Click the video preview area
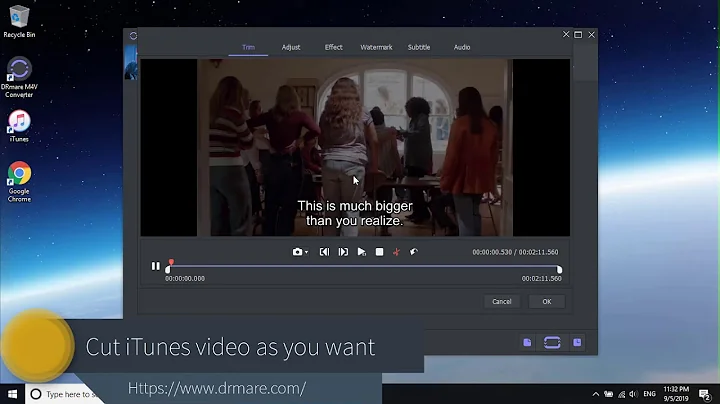 coord(355,147)
